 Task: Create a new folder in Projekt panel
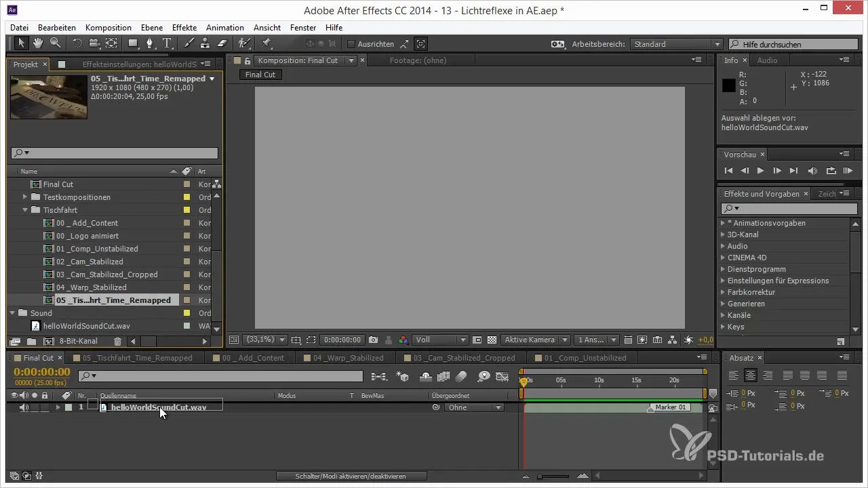coord(31,341)
